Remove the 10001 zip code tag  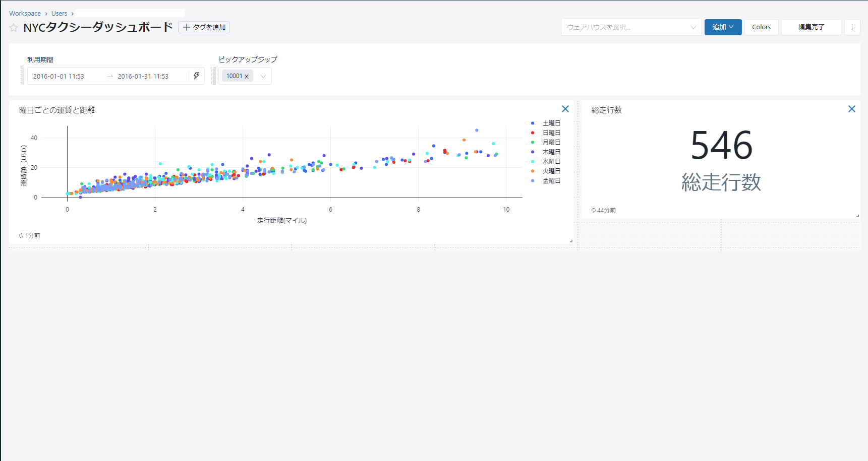click(247, 77)
